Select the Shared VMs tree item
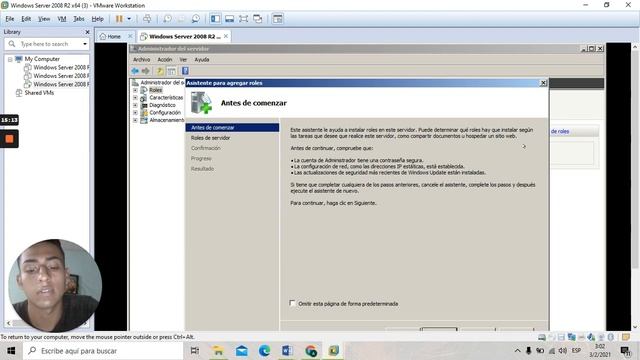Viewport: 640px width, 360px height. [x=39, y=93]
